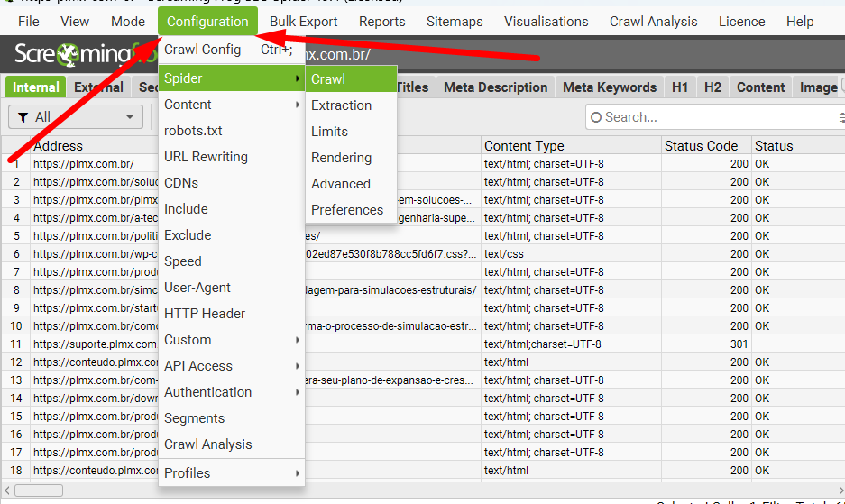This screenshot has width=845, height=504.
Task: Open the View menu
Action: pos(74,22)
